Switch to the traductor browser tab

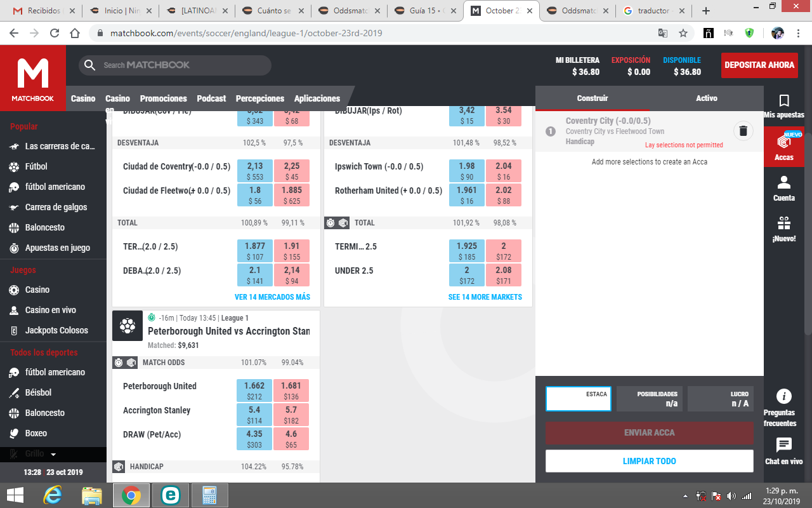click(654, 11)
